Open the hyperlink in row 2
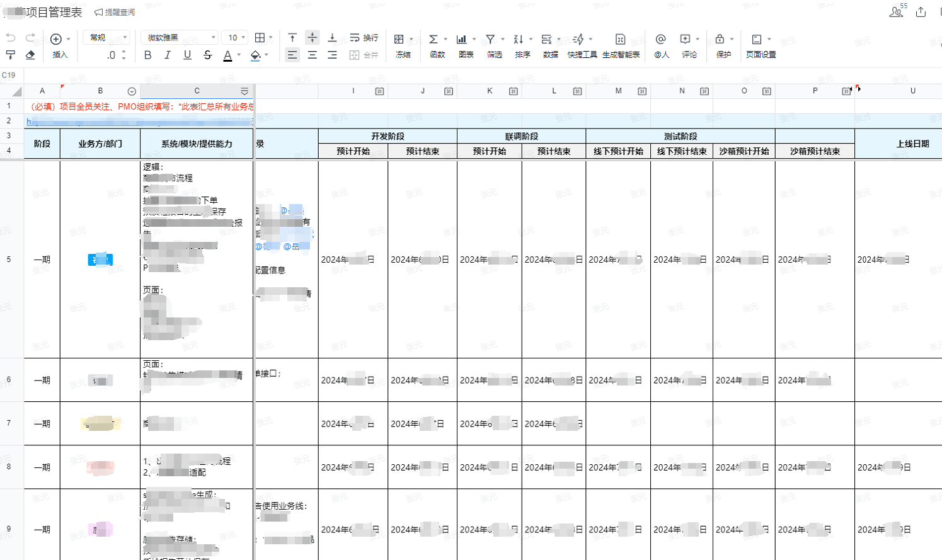This screenshot has height=560, width=942. tap(139, 121)
